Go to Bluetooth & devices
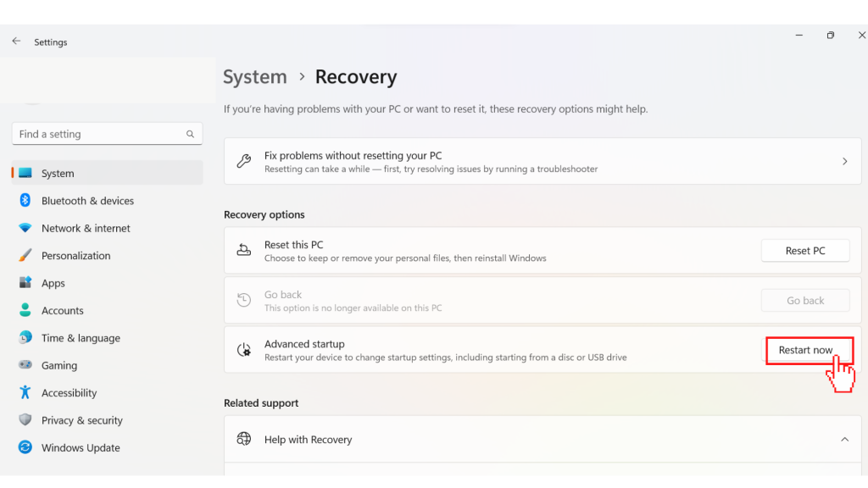 click(x=108, y=200)
